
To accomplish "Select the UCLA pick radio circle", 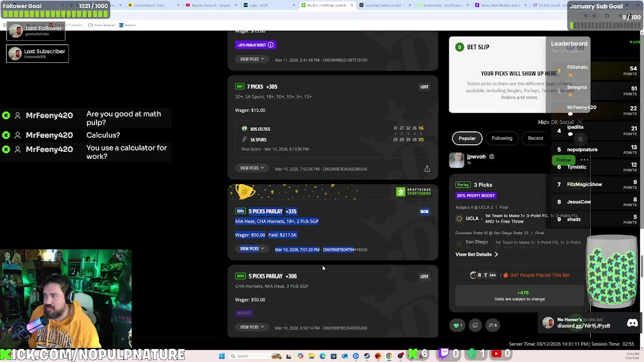I will tap(459, 219).
